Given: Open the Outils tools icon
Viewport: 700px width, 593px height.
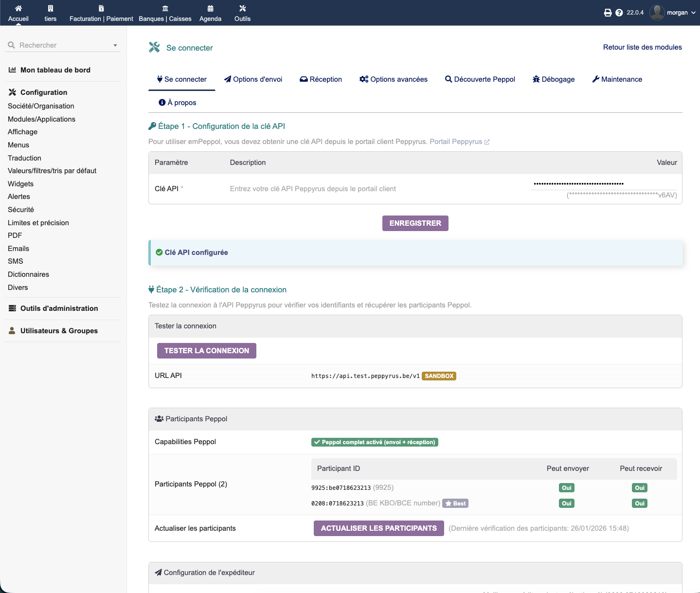Looking at the screenshot, I should tap(242, 8).
